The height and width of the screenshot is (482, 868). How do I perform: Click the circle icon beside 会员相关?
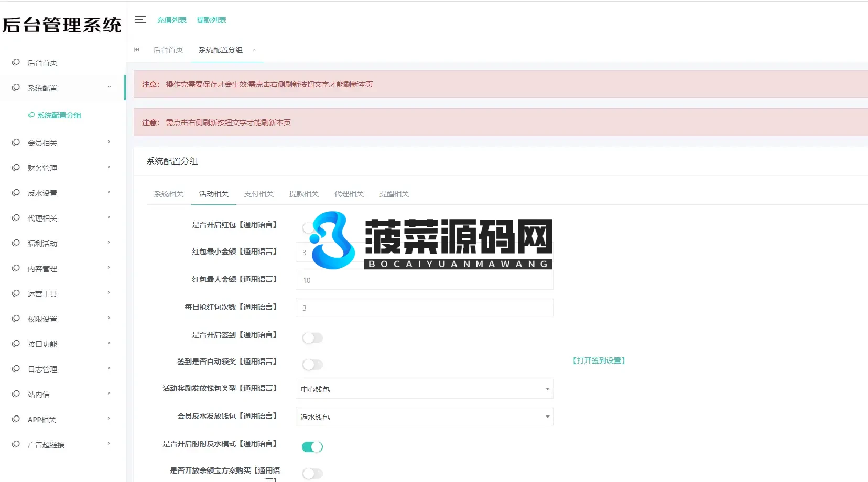click(x=16, y=142)
